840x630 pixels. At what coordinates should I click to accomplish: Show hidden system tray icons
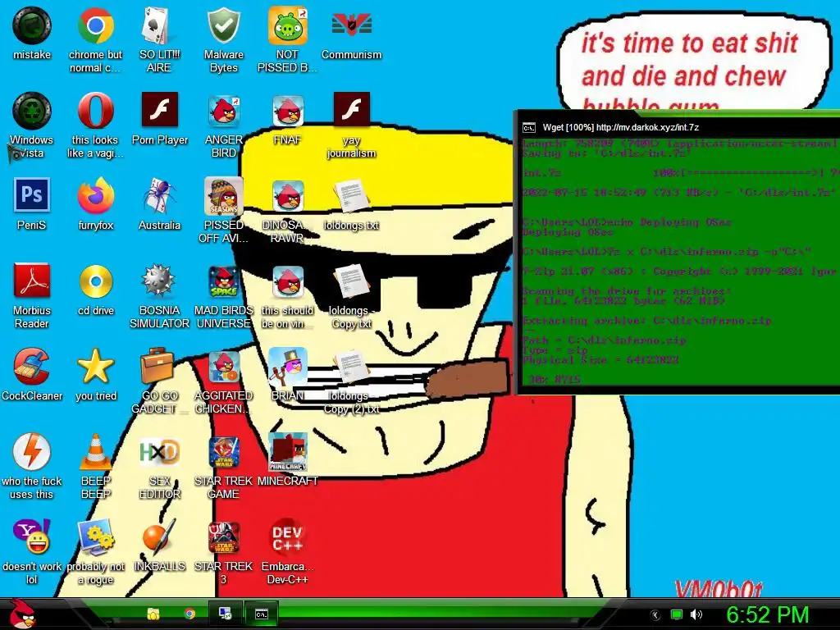click(655, 615)
